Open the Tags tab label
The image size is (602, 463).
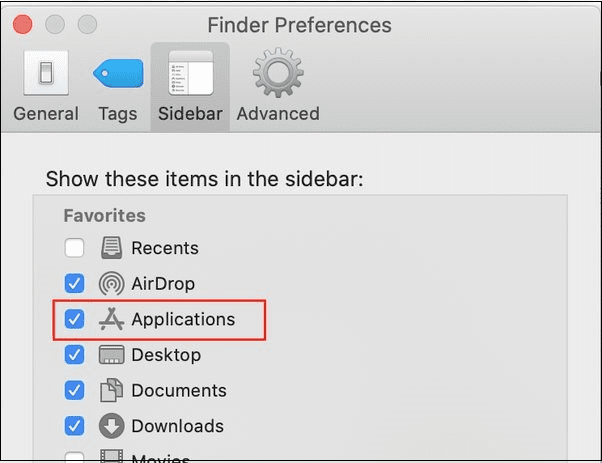pos(118,114)
